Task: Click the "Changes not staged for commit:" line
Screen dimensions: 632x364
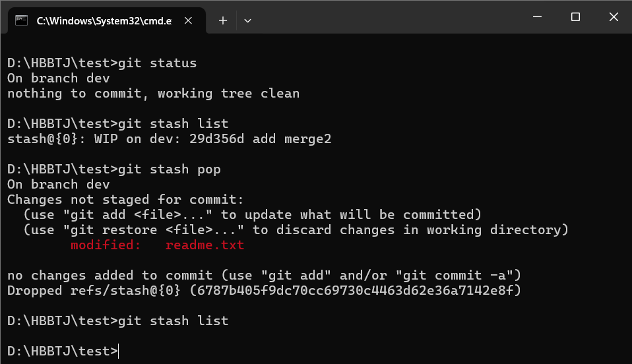Action: [125, 200]
